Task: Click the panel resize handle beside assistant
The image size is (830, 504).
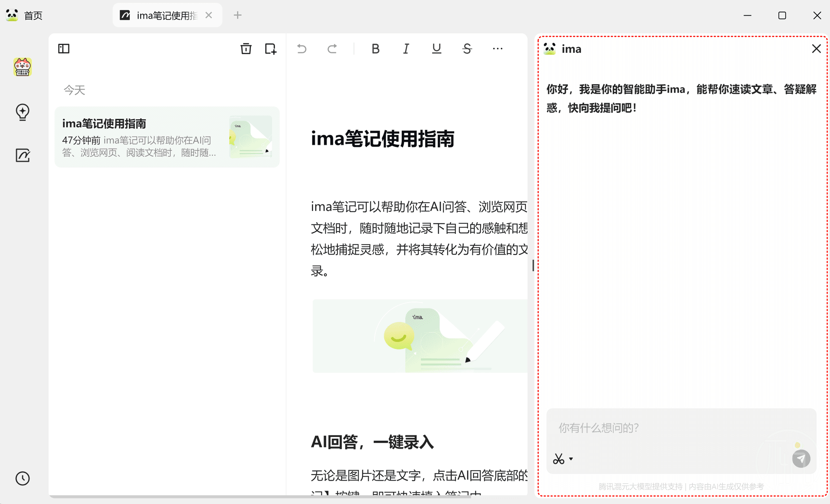Action: point(533,265)
